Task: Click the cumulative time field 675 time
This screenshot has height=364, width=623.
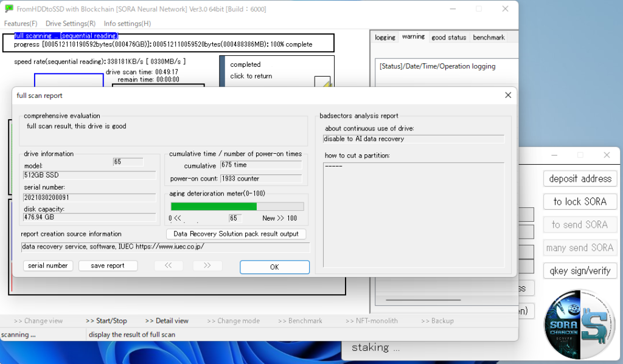Action: click(261, 165)
